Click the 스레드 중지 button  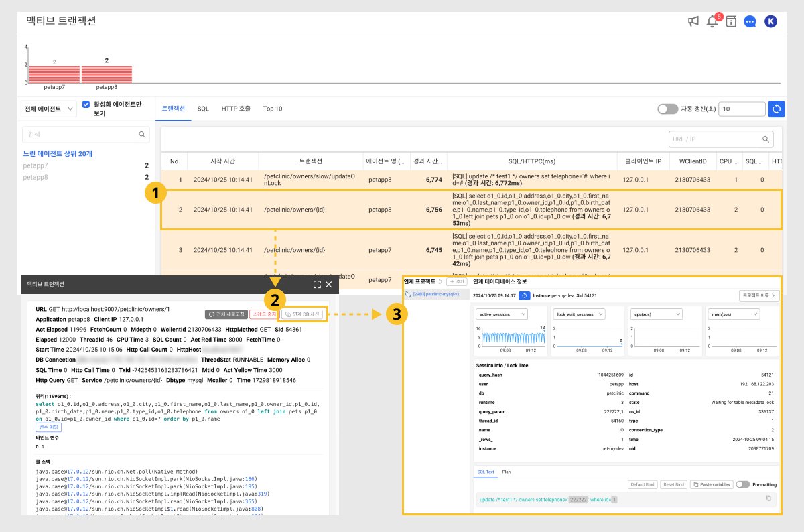click(263, 314)
